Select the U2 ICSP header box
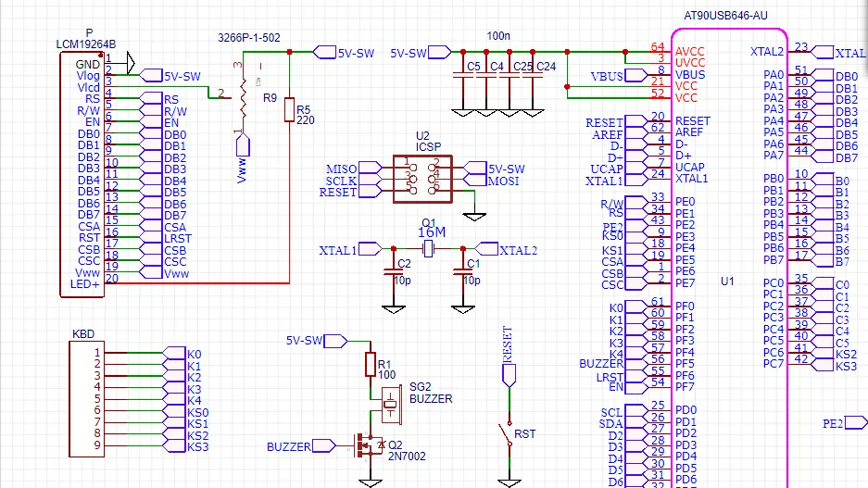The width and height of the screenshot is (868, 488). 423,180
